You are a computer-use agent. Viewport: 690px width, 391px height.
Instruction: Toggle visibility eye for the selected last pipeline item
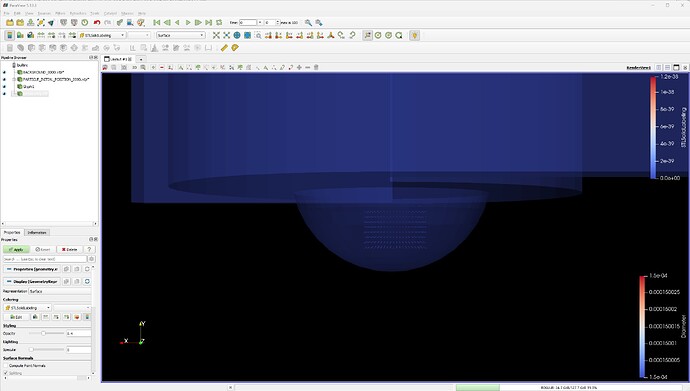click(4, 94)
